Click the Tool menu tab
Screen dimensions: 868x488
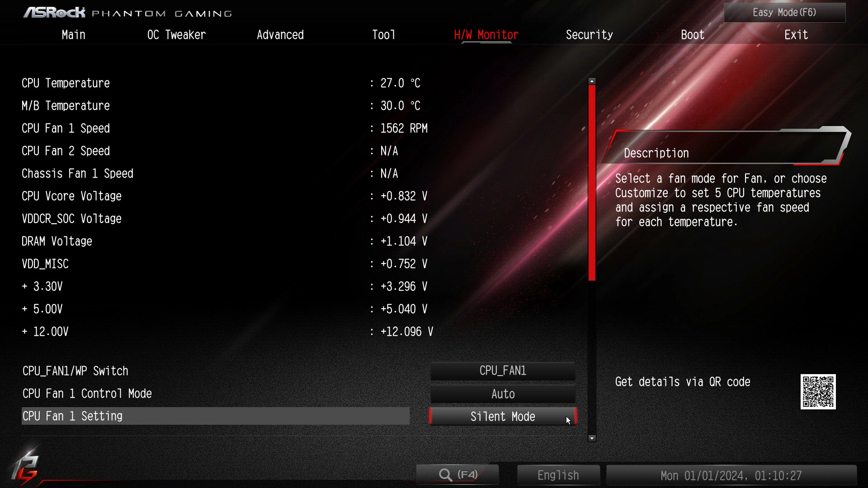(384, 34)
